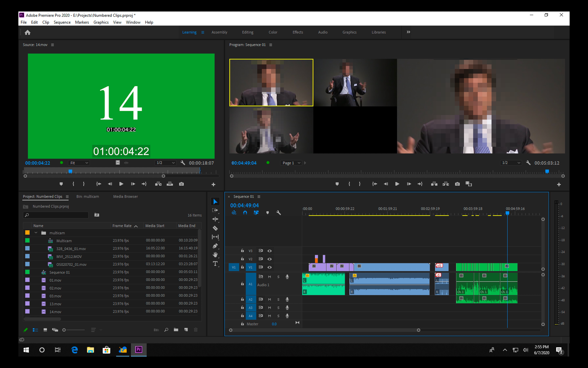588x368 pixels.
Task: Select the Pen tool
Action: point(215,246)
